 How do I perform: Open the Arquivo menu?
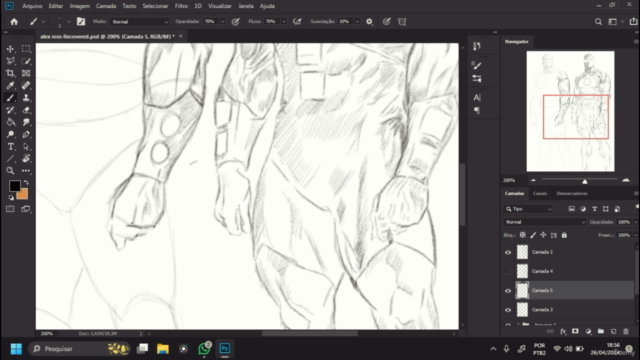pyautogui.click(x=32, y=6)
